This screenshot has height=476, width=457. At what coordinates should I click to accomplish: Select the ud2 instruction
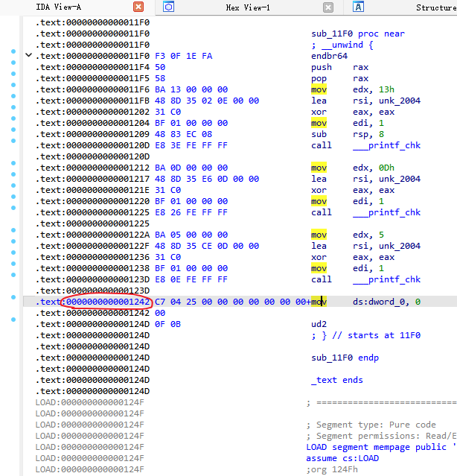coord(319,324)
